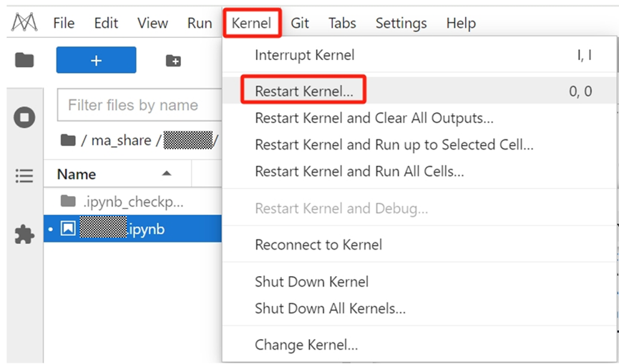This screenshot has width=619, height=364.
Task: Select Restart Kernel... menu entry
Action: pos(304,92)
